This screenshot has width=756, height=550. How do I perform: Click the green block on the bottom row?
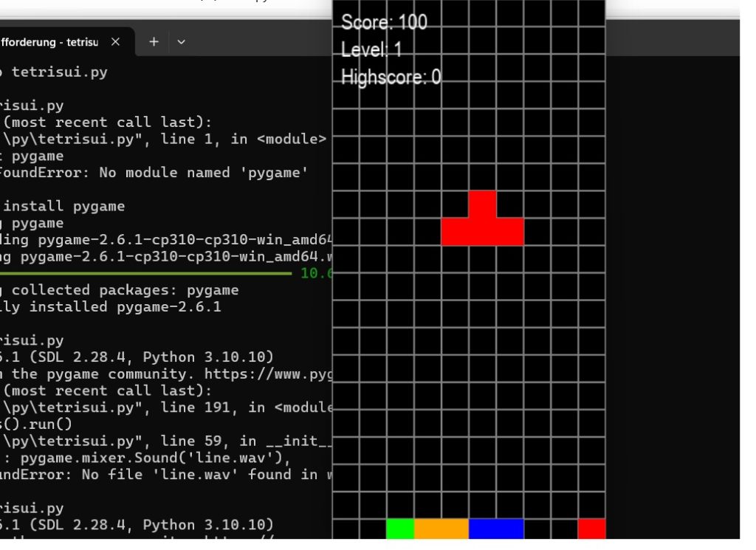point(400,529)
